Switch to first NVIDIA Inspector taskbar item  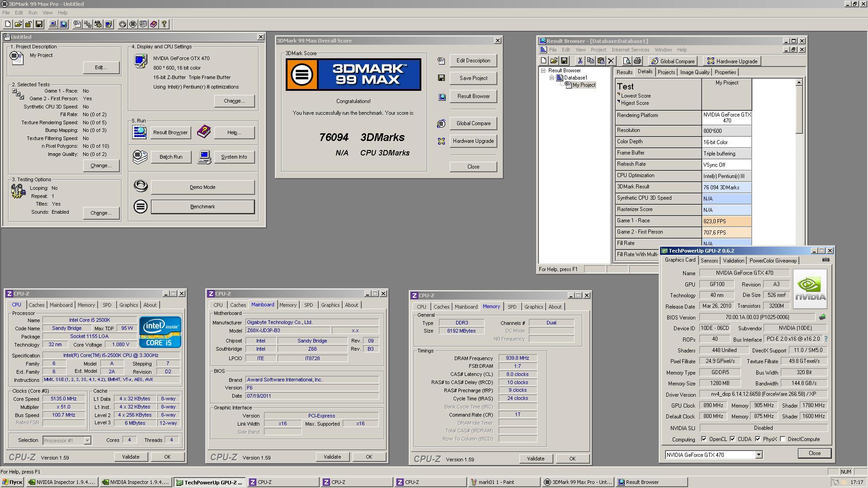pyautogui.click(x=62, y=482)
